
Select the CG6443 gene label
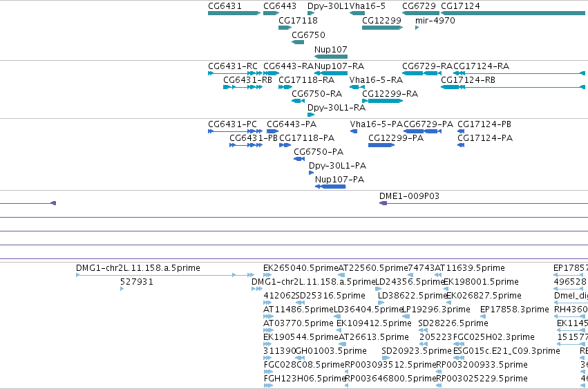pos(280,6)
